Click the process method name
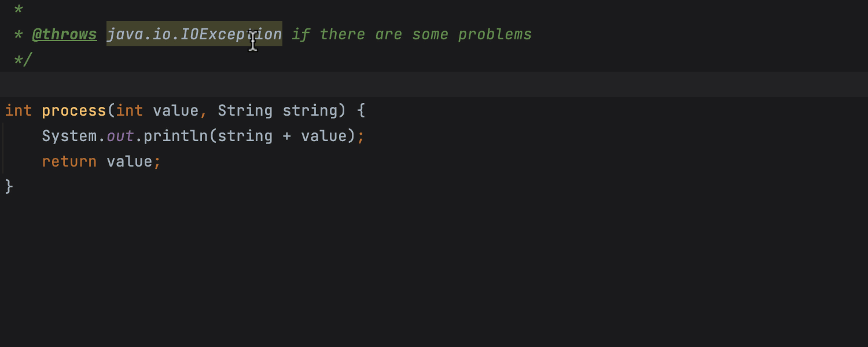The width and height of the screenshot is (868, 347). click(74, 110)
